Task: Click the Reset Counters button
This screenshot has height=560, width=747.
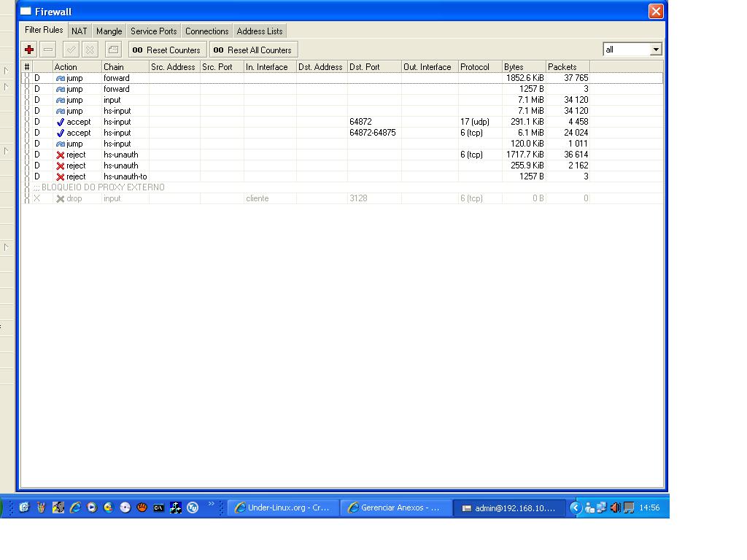Action: pos(167,50)
